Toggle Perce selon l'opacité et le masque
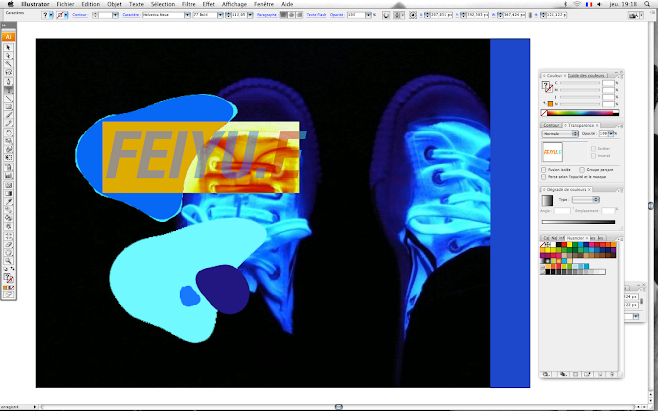Image resolution: width=658 pixels, height=411 pixels. coord(544,177)
